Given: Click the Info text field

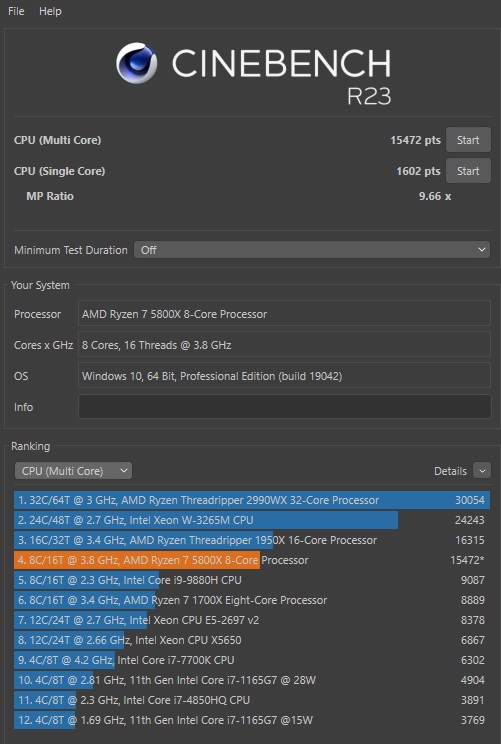Looking at the screenshot, I should point(285,407).
